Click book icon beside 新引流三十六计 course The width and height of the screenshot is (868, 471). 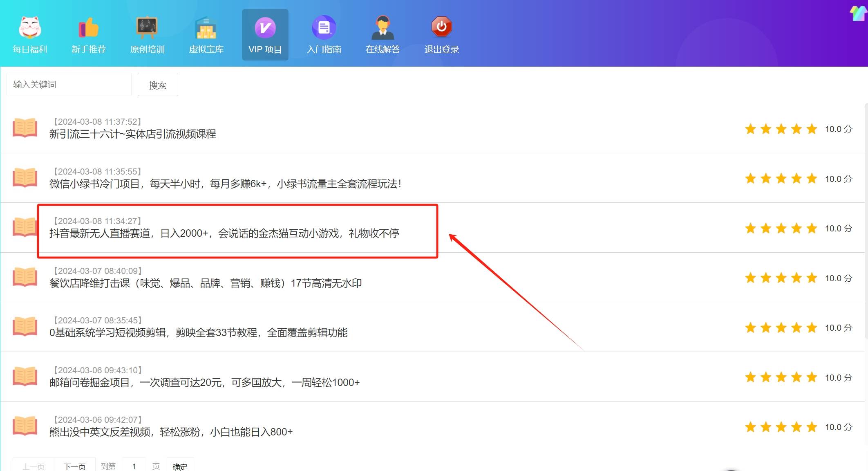[x=25, y=128]
